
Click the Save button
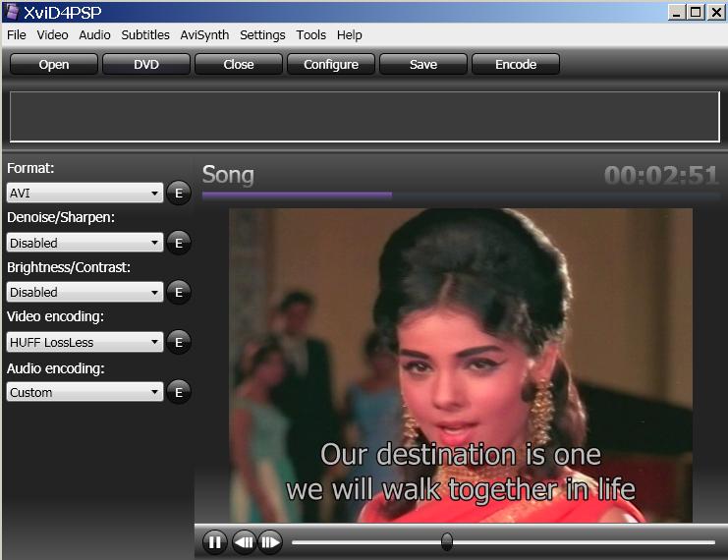coord(423,64)
